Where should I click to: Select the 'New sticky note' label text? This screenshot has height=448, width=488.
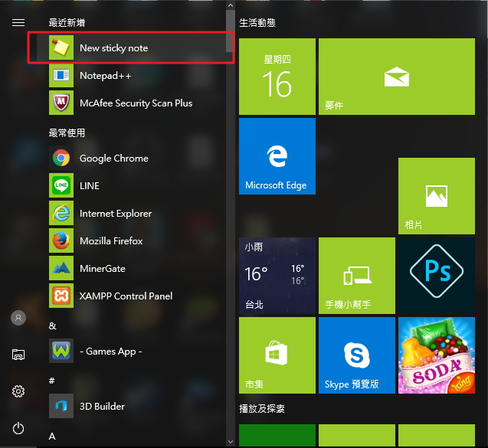114,48
